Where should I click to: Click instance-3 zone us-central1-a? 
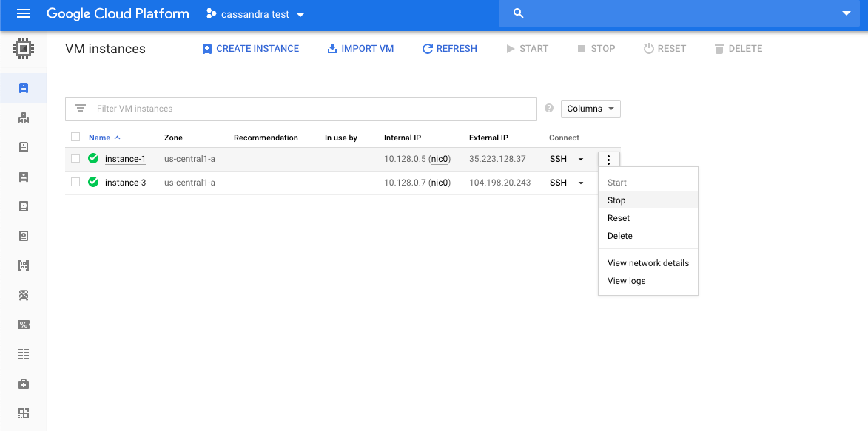tap(190, 183)
